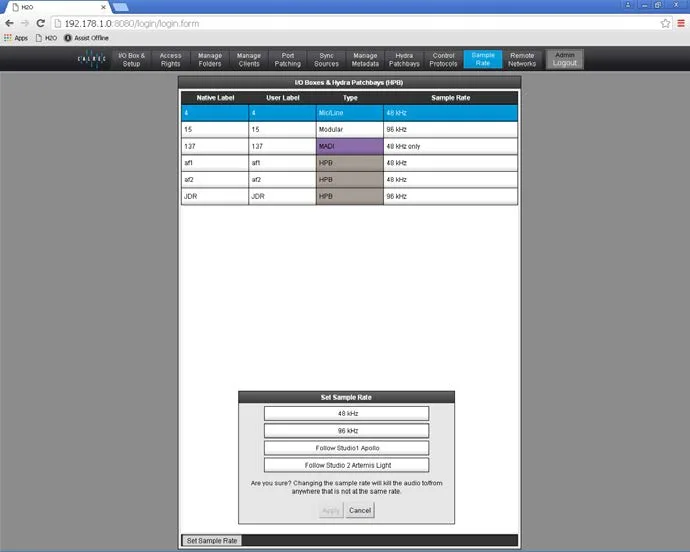This screenshot has width=690, height=552.
Task: Open Manage Clients tab
Action: pyautogui.click(x=249, y=59)
